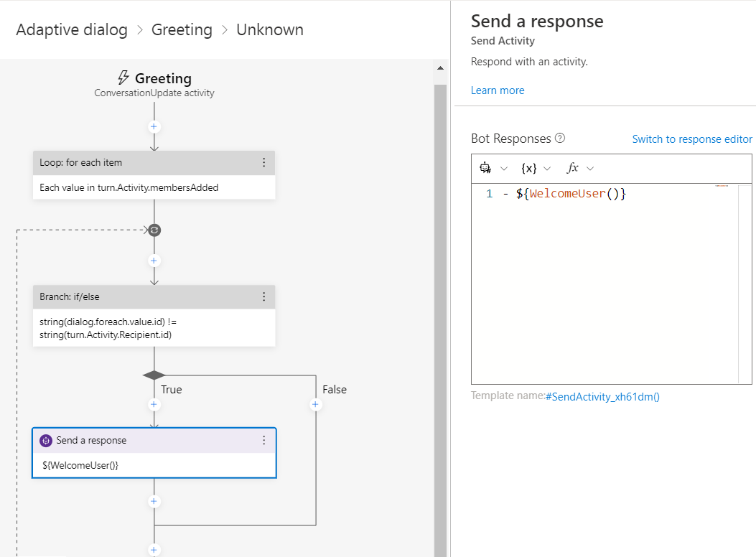Open the template reference dropdown in the editor toolbar
756x557 pixels.
(x=493, y=168)
